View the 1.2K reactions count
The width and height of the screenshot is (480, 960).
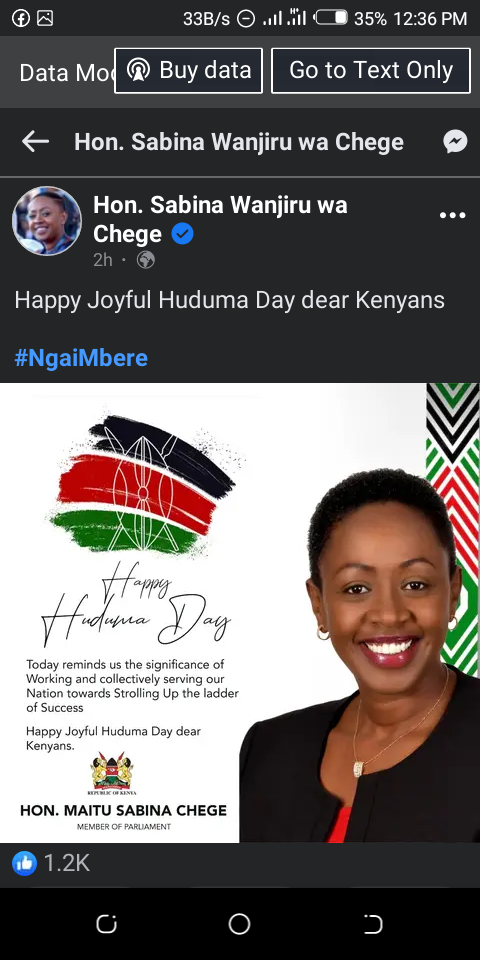click(x=67, y=863)
